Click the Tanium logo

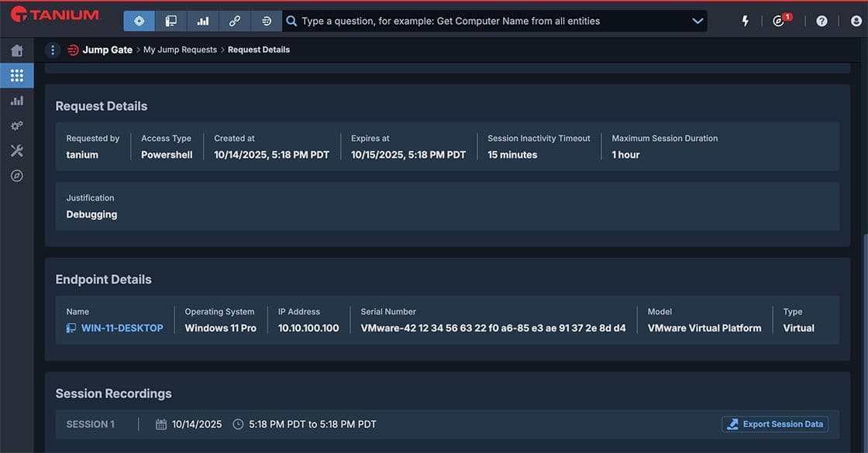click(55, 15)
